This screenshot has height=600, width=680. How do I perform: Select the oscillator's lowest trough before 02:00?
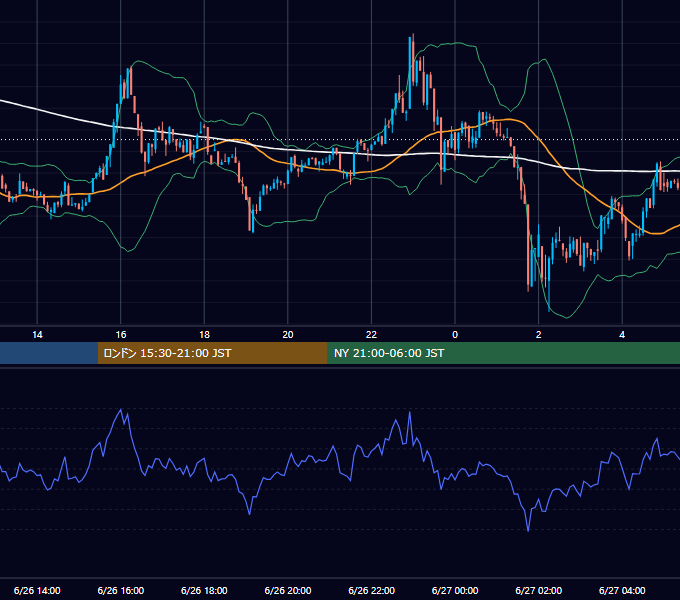tap(528, 530)
